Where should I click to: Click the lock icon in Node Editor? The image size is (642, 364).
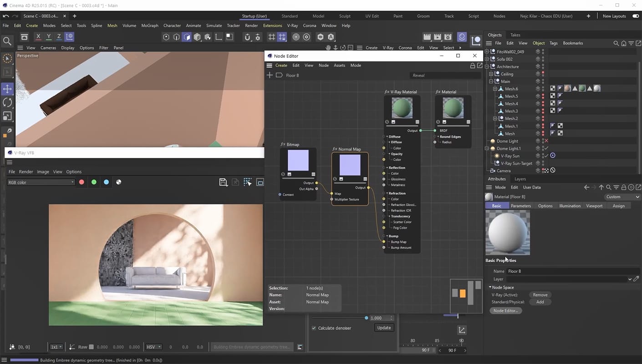473,66
